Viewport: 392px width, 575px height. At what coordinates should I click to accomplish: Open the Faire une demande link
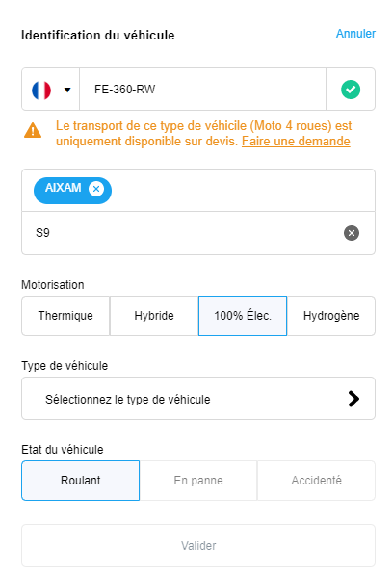(296, 142)
